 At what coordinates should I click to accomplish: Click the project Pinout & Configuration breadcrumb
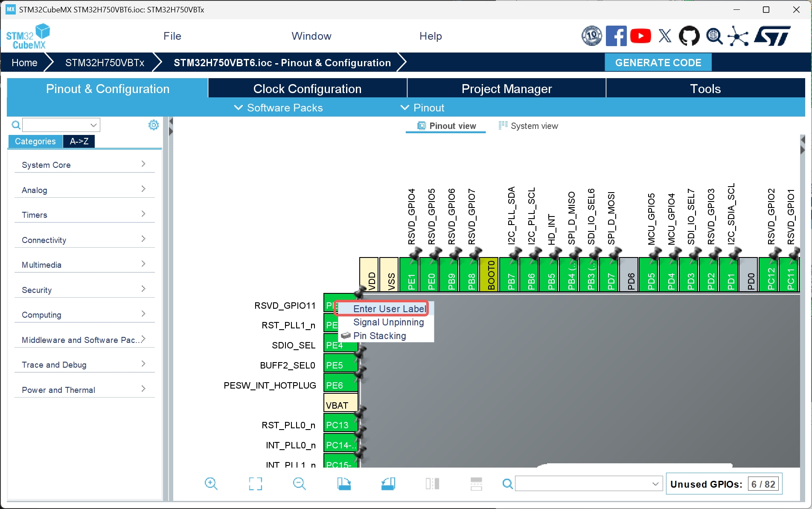[x=282, y=62]
